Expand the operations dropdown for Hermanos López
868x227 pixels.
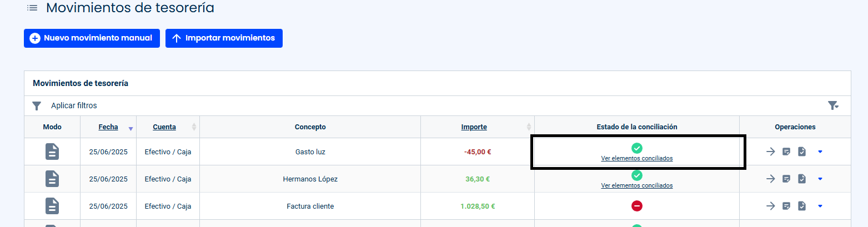[x=820, y=179]
